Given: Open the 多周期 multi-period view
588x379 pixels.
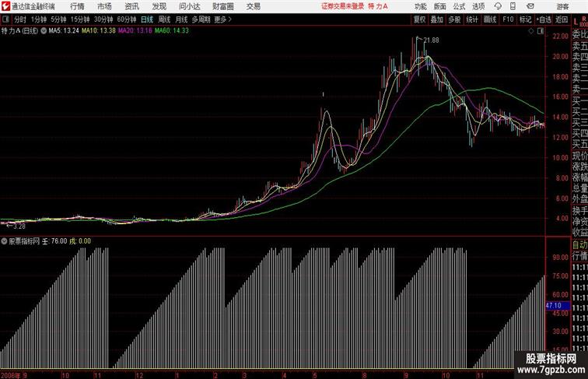Looking at the screenshot, I should click(x=201, y=19).
